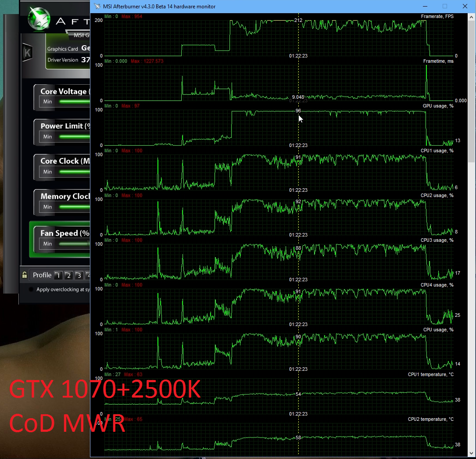This screenshot has width=476, height=459.
Task: Click the CPU2 usage, % graph label
Action: click(437, 196)
